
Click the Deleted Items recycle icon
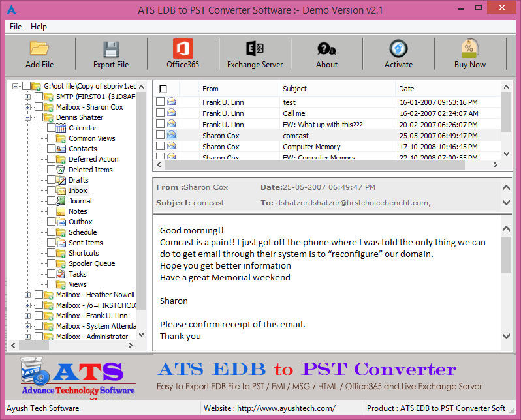61,170
